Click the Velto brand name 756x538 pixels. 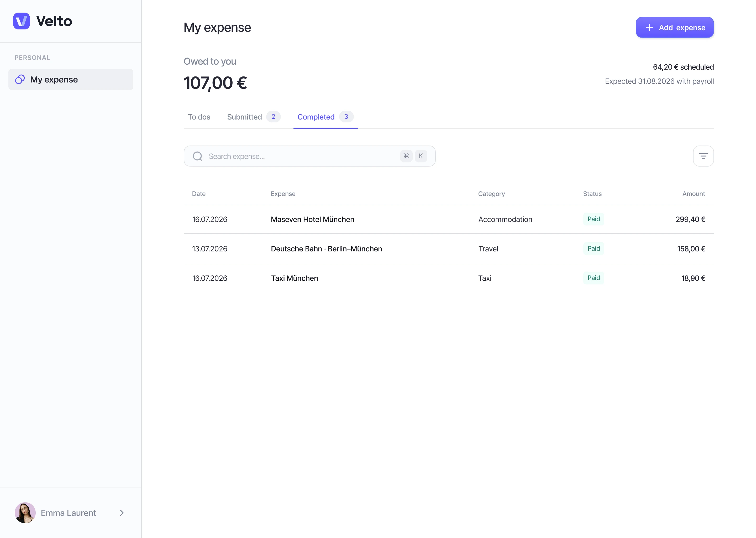54,21
